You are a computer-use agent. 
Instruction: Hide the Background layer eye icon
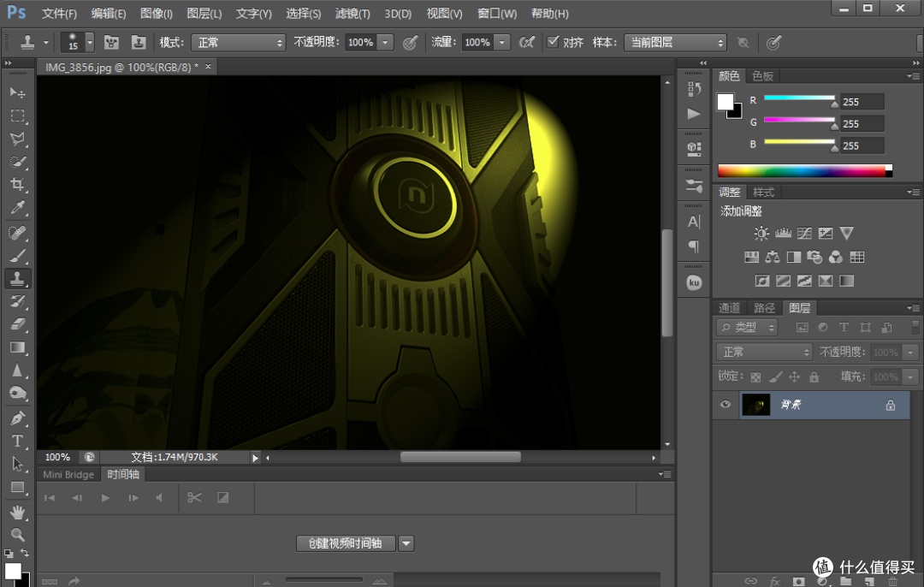click(x=726, y=404)
